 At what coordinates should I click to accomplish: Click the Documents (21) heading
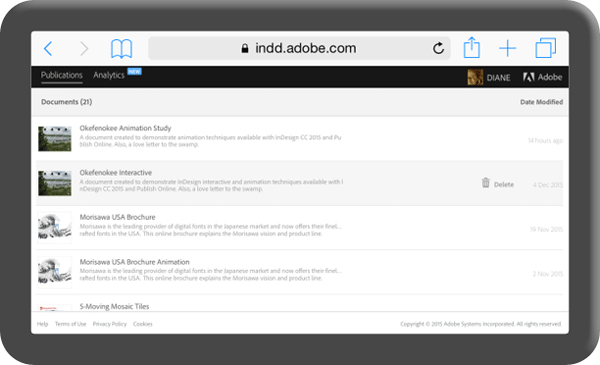click(67, 102)
